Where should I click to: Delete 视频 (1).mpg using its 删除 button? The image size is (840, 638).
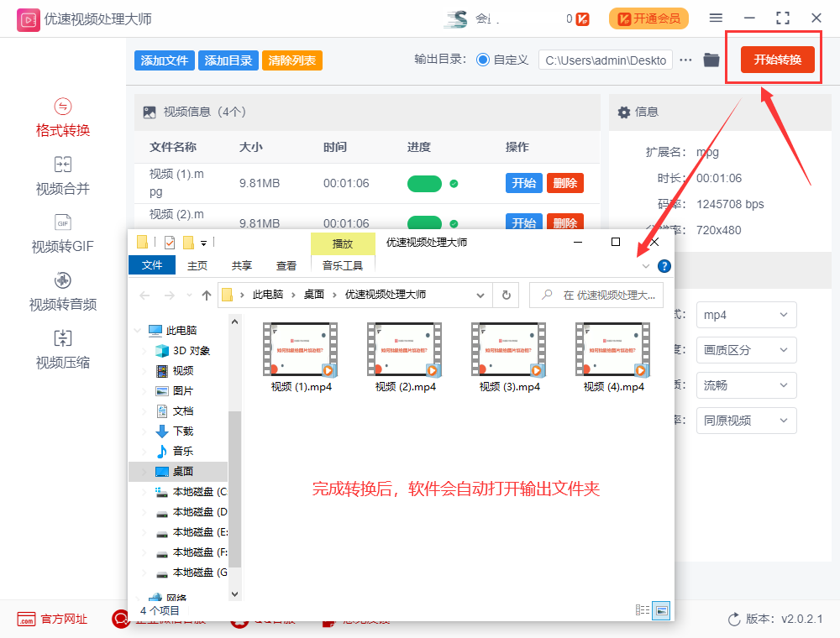(565, 182)
